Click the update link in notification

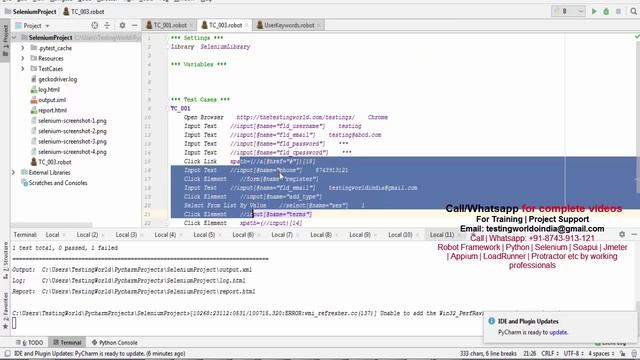tap(558, 332)
